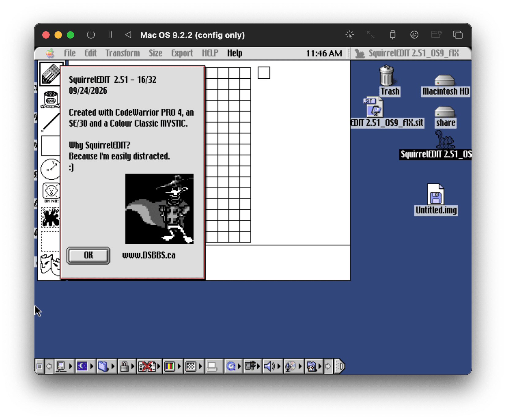Click the UTM power button
This screenshot has height=420, width=506.
(x=91, y=35)
